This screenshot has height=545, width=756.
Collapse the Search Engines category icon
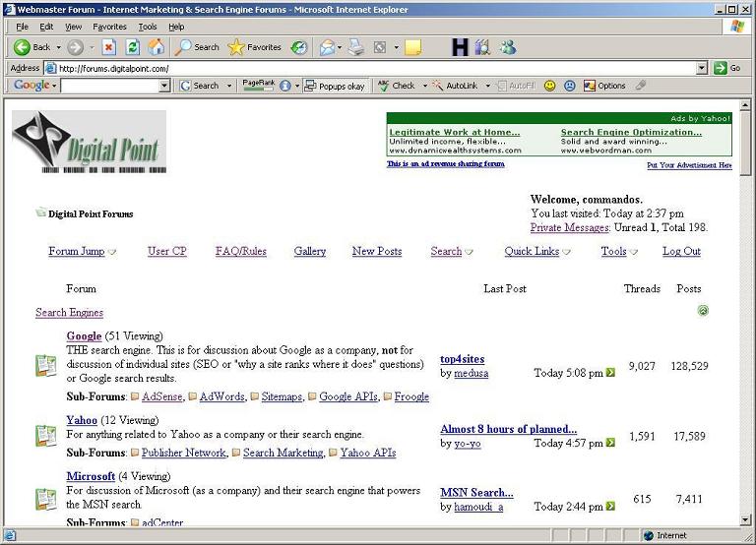(x=703, y=311)
